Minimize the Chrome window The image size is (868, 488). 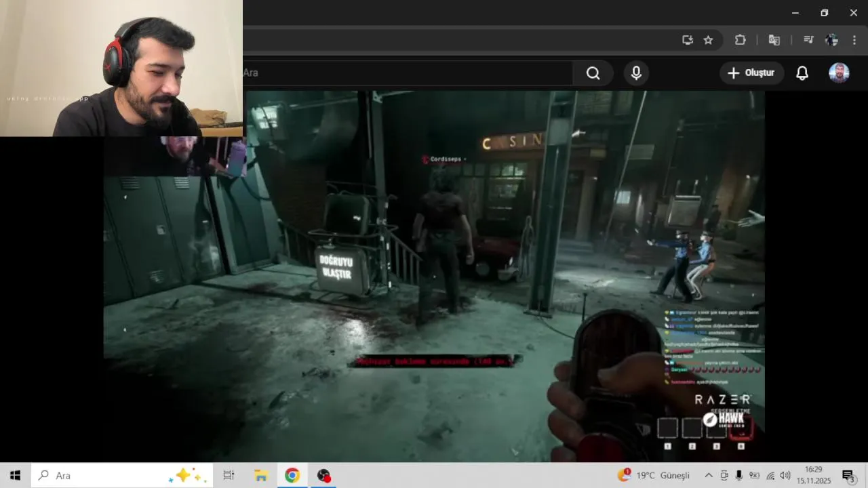pyautogui.click(x=795, y=13)
